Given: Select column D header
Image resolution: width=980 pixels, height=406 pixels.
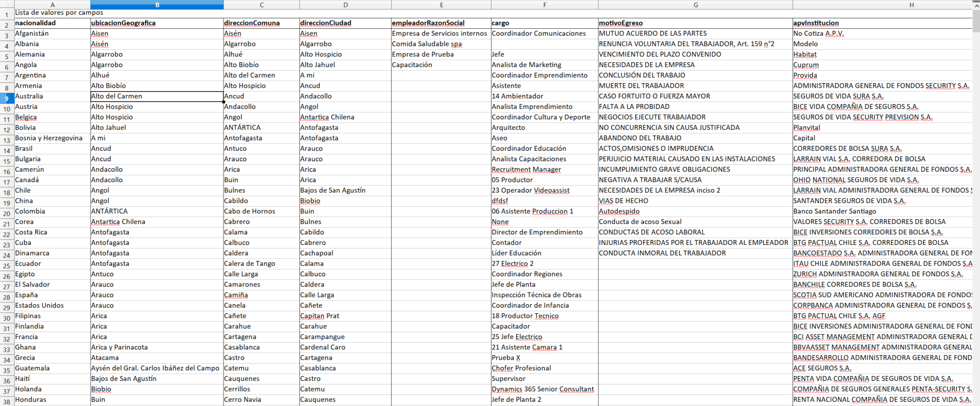Looking at the screenshot, I should [x=346, y=5].
